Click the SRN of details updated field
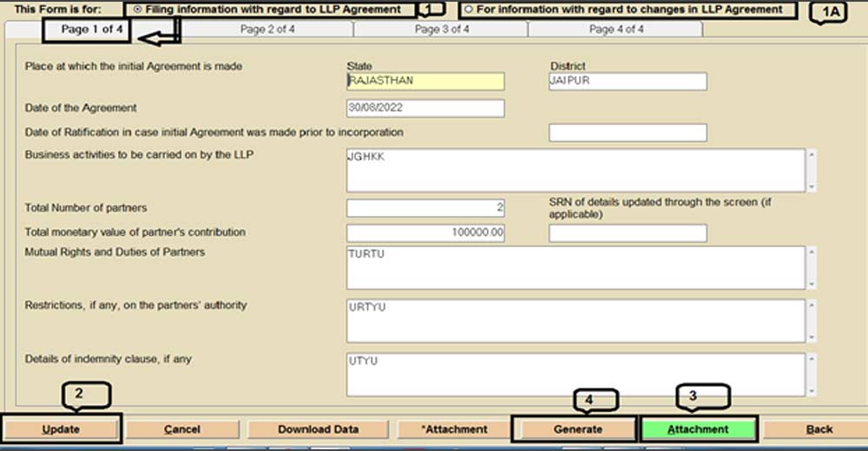868x451 pixels. tap(627, 232)
